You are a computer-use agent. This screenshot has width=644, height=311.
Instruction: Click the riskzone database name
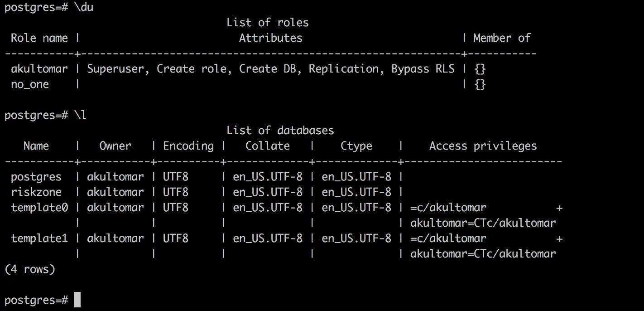[x=36, y=192]
